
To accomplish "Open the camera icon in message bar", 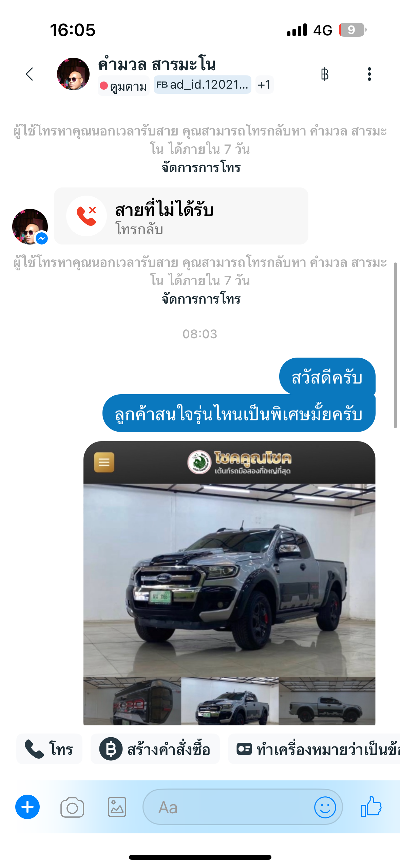I will pos(72,807).
